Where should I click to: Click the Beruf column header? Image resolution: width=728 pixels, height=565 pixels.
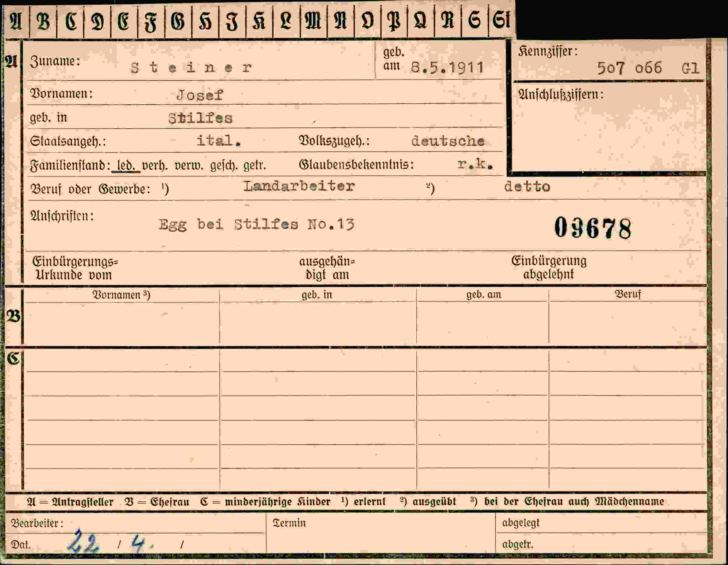coord(628,294)
